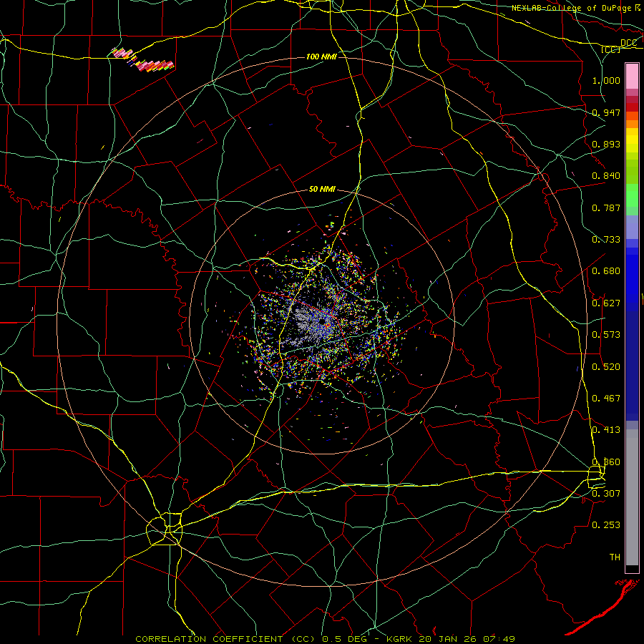Pick the lavender segment of the color bar

click(x=632, y=227)
